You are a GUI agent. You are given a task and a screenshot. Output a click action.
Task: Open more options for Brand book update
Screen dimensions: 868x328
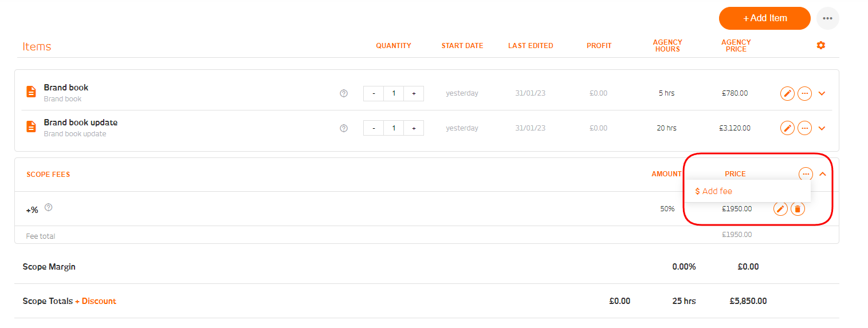coord(804,128)
